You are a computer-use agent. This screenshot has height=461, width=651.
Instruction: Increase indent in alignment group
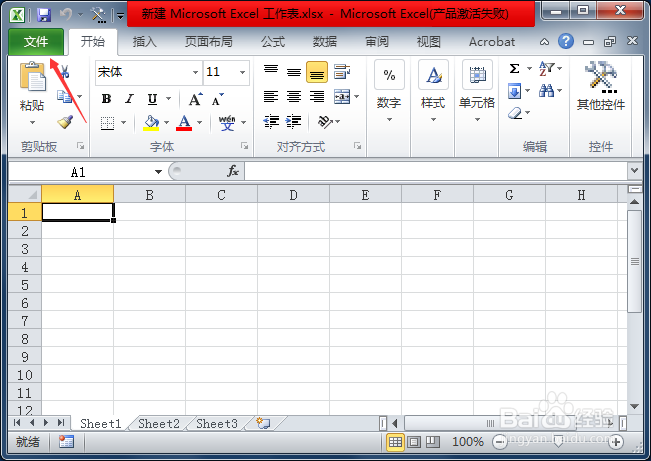pyautogui.click(x=294, y=121)
